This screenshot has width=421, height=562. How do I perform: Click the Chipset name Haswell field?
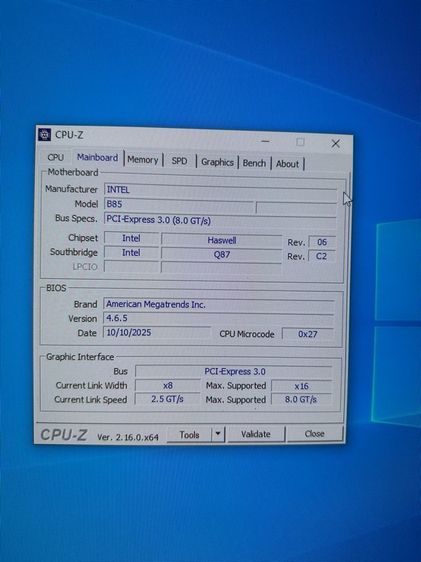221,240
